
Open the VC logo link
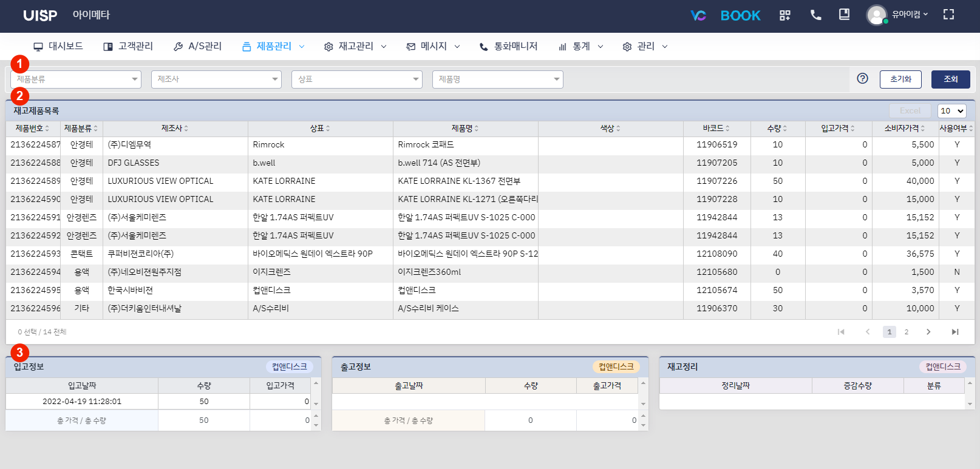698,16
